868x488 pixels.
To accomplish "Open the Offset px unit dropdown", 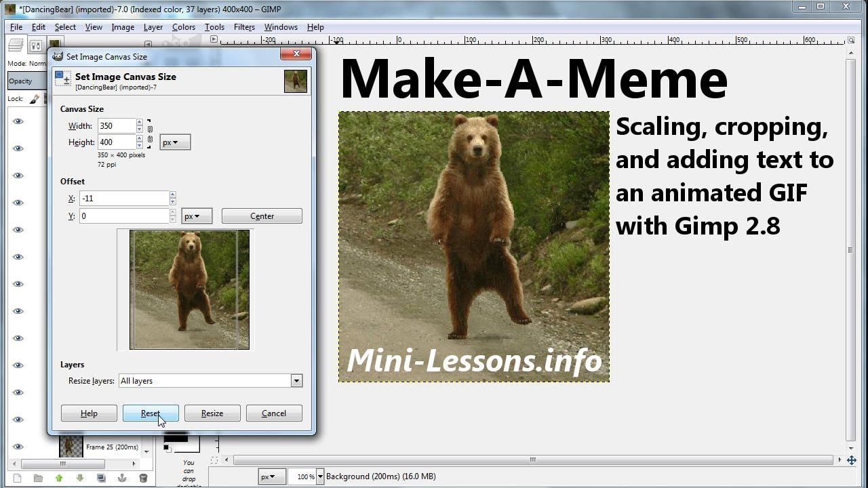I will point(197,216).
